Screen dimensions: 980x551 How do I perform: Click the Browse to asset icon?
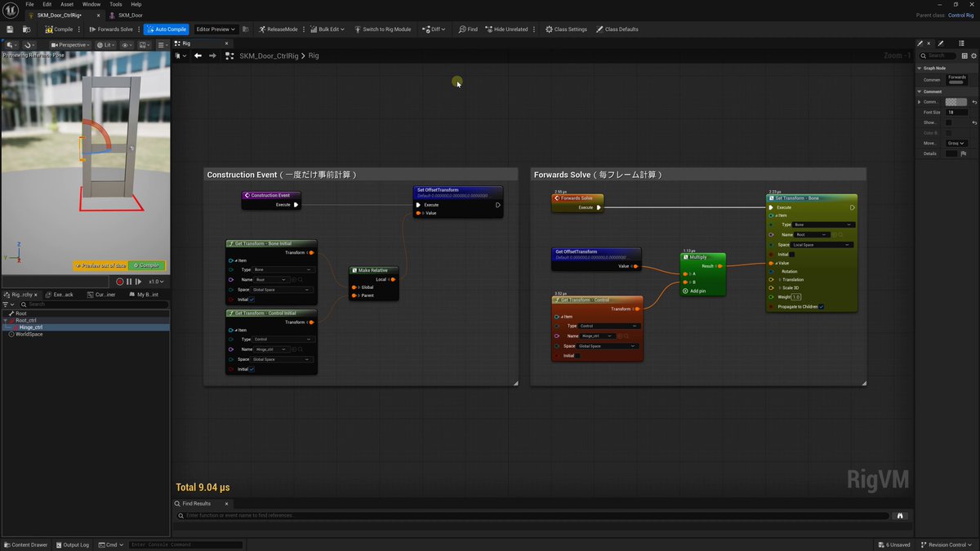[27, 29]
